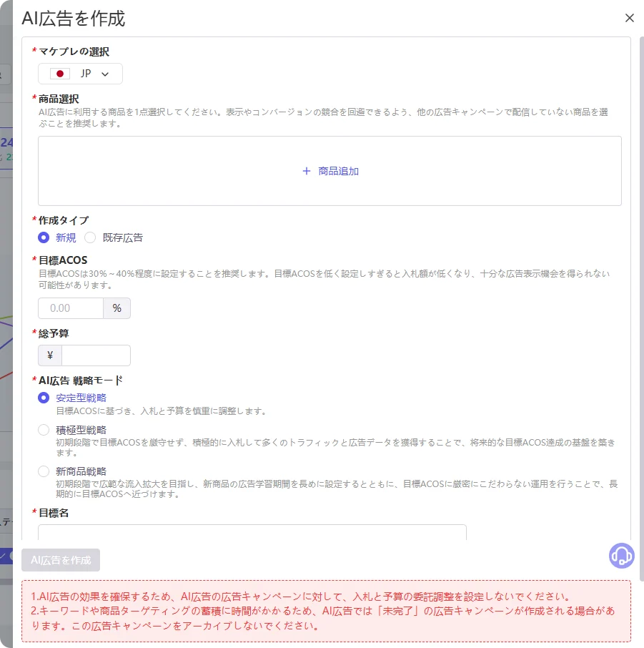Click the 作成タイプ label

[x=63, y=220]
